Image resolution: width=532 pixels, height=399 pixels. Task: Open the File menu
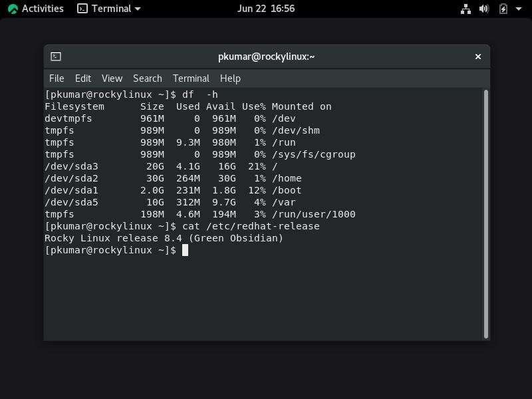pyautogui.click(x=57, y=78)
